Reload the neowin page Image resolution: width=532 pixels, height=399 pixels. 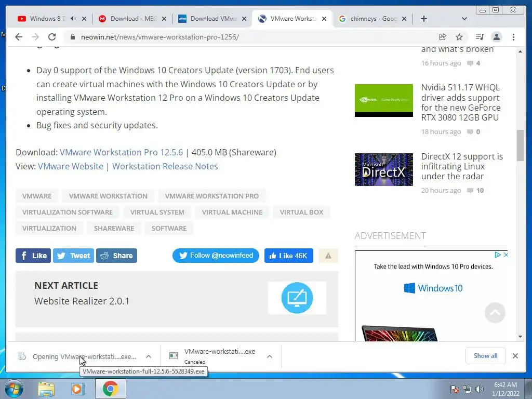[52, 37]
